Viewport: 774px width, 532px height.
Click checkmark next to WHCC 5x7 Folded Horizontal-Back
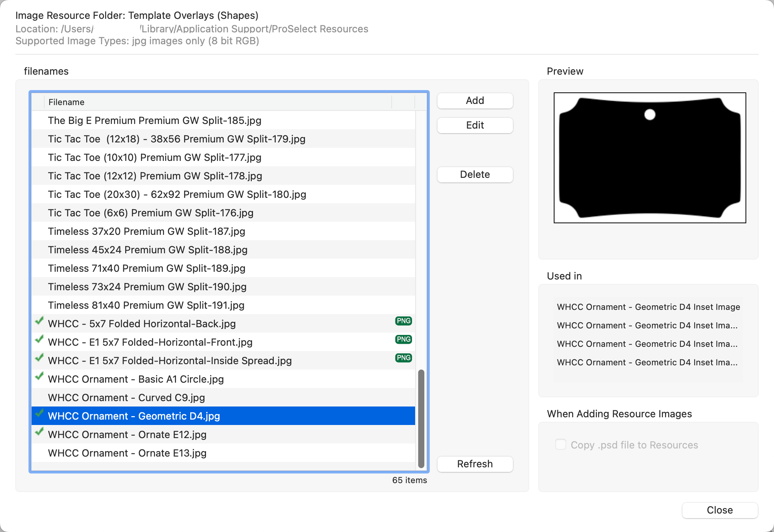(39, 321)
